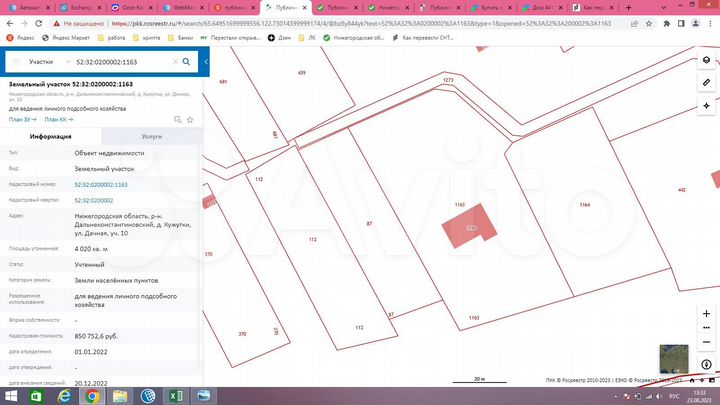Select the ruler measurement tool
This screenshot has width=720, height=405.
(x=706, y=82)
